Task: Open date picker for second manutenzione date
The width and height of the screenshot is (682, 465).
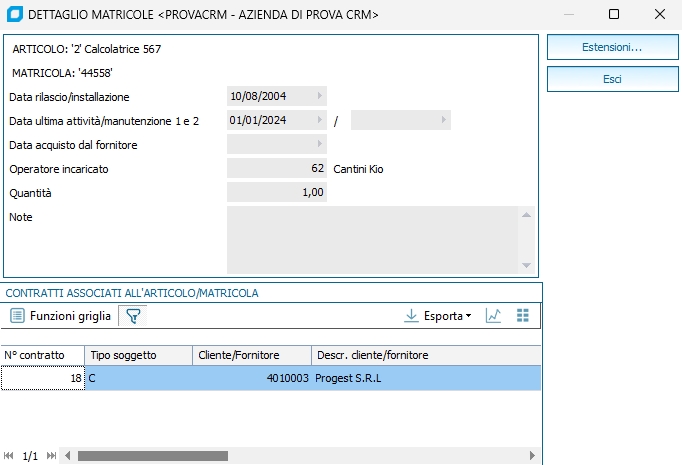Action: 444,120
